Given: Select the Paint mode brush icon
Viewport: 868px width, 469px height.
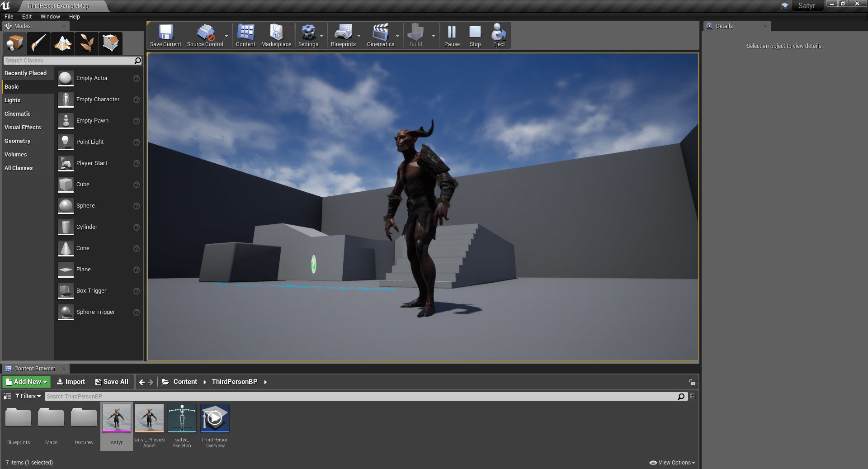Looking at the screenshot, I should [39, 43].
